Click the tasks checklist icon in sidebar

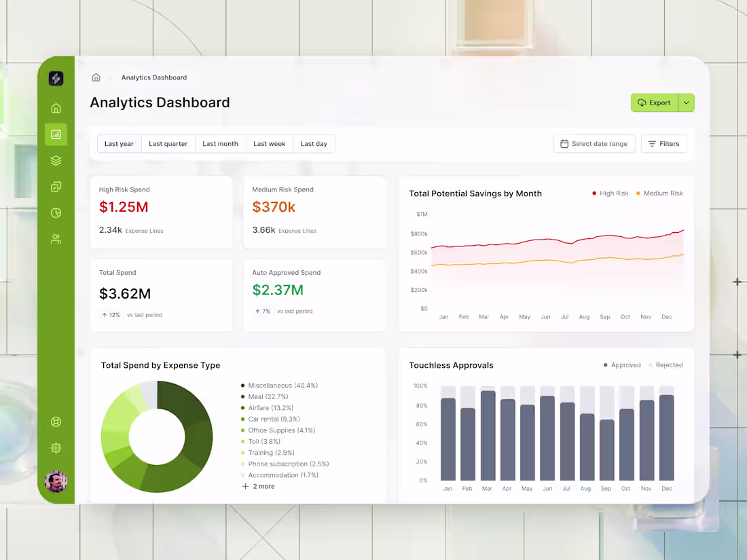point(56,187)
